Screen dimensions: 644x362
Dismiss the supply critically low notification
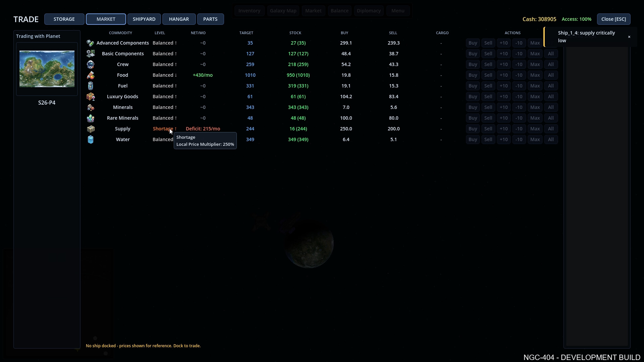point(629,37)
